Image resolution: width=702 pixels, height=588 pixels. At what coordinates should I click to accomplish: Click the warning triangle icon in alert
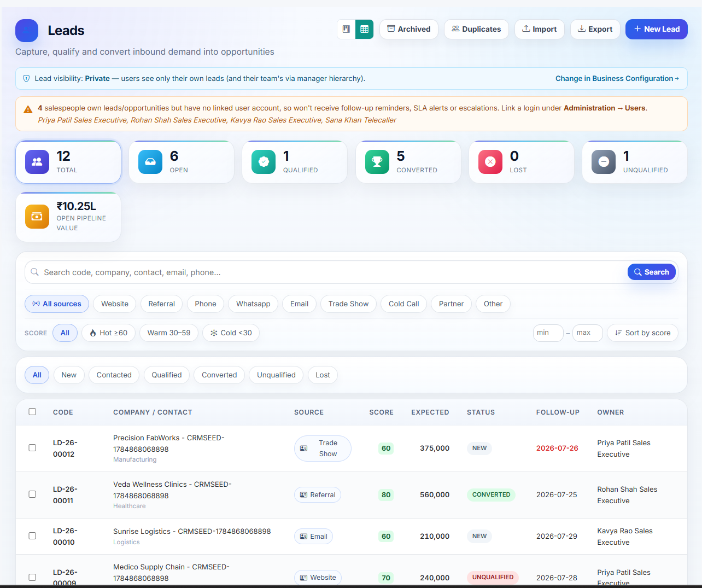[x=28, y=109]
